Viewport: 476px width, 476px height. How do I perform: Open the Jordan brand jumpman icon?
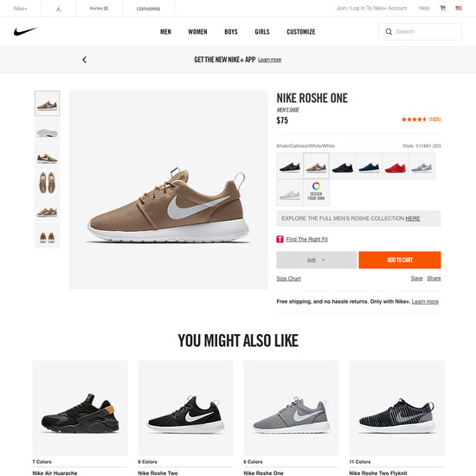[59, 9]
